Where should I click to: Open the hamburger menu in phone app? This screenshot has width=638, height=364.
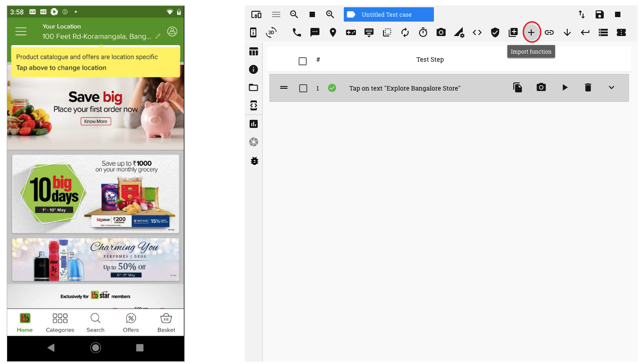pos(21,31)
